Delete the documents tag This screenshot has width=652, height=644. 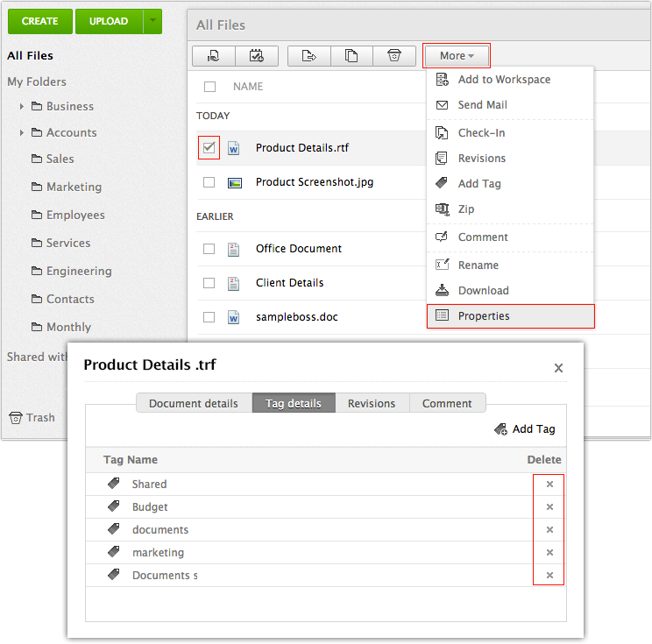coord(549,530)
